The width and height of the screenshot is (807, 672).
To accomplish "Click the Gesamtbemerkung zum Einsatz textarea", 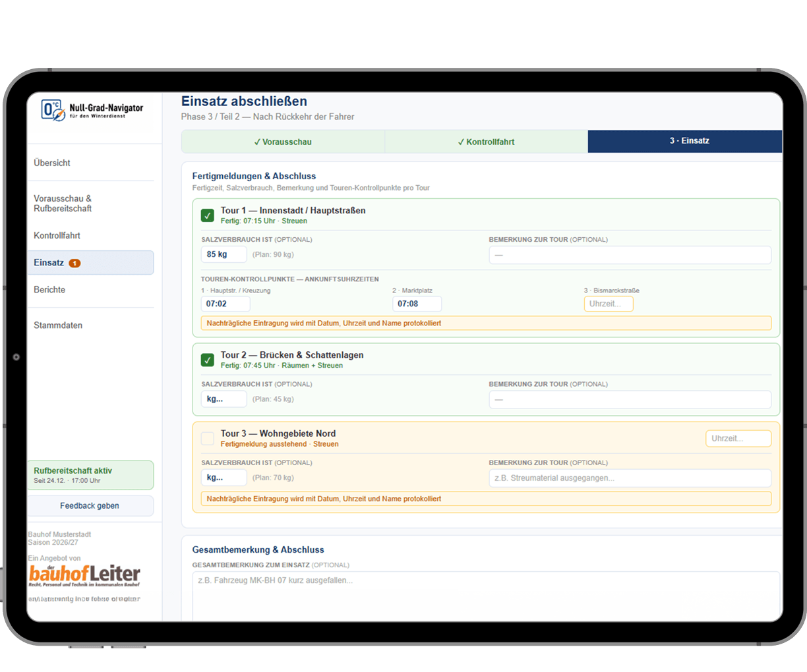I will [x=486, y=596].
